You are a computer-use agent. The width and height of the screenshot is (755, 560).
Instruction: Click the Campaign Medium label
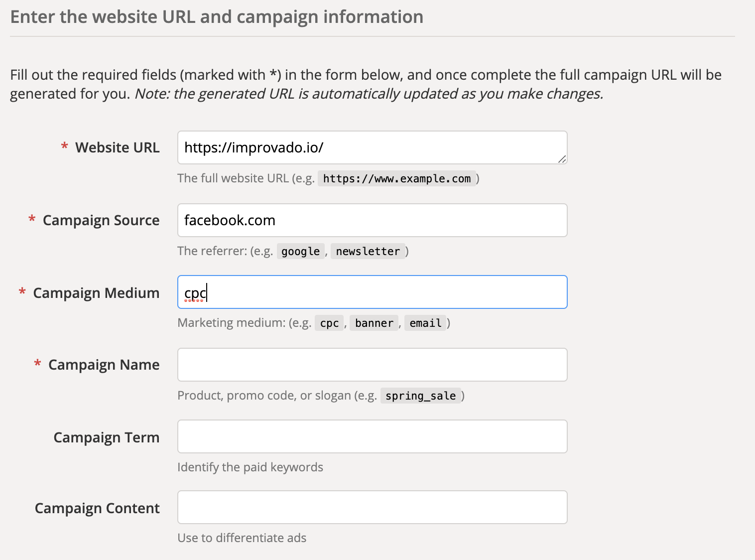(96, 293)
